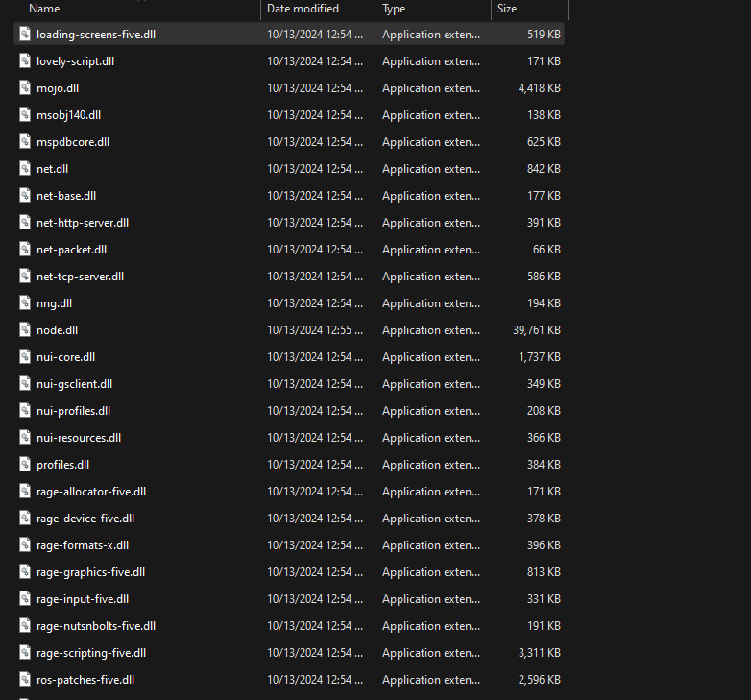
Task: Select the file name net.dll
Action: (x=52, y=169)
